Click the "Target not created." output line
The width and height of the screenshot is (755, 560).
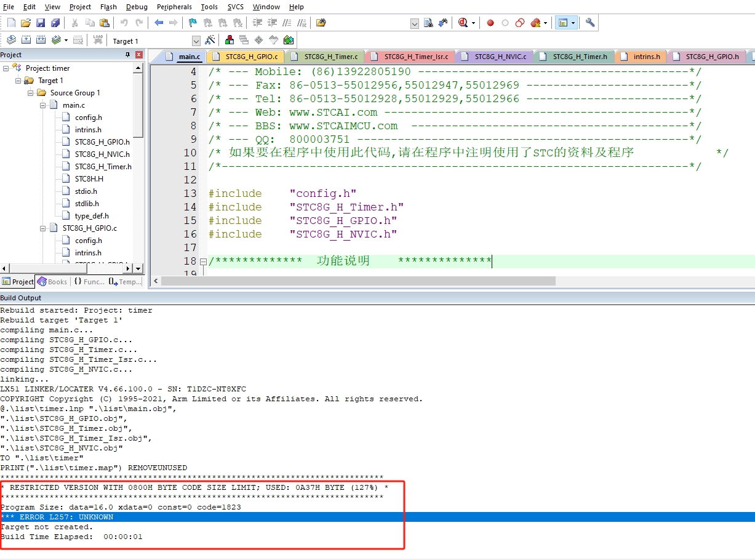tap(47, 527)
